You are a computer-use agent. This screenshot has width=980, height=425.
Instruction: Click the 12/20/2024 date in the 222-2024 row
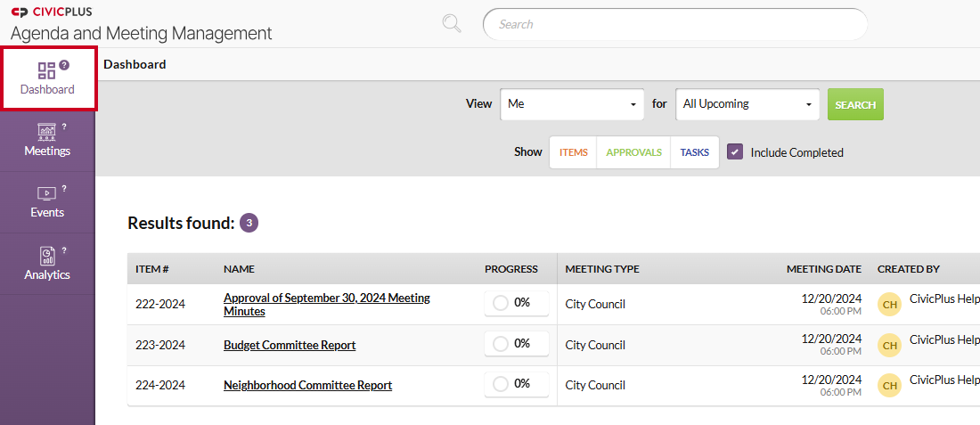[x=831, y=298]
